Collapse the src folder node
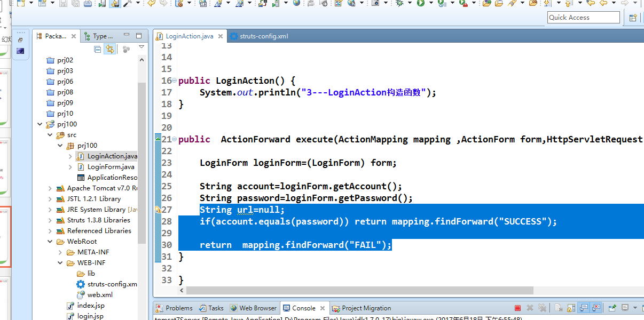This screenshot has height=320, width=644. [50, 135]
